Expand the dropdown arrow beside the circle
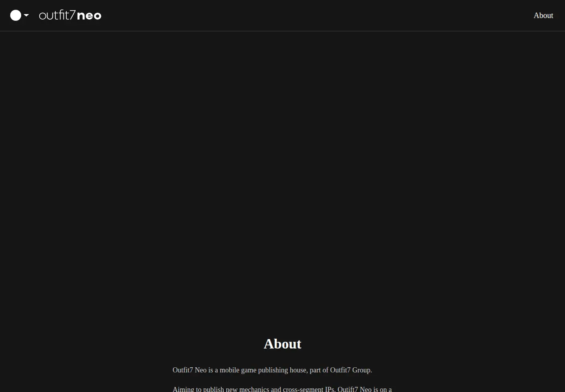Image resolution: width=565 pixels, height=392 pixels. click(x=26, y=15)
